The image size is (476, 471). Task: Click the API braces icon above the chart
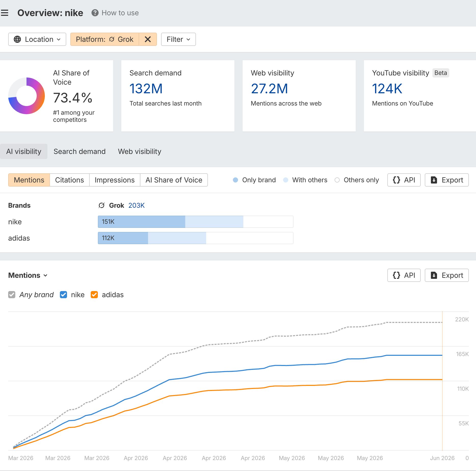click(x=396, y=275)
